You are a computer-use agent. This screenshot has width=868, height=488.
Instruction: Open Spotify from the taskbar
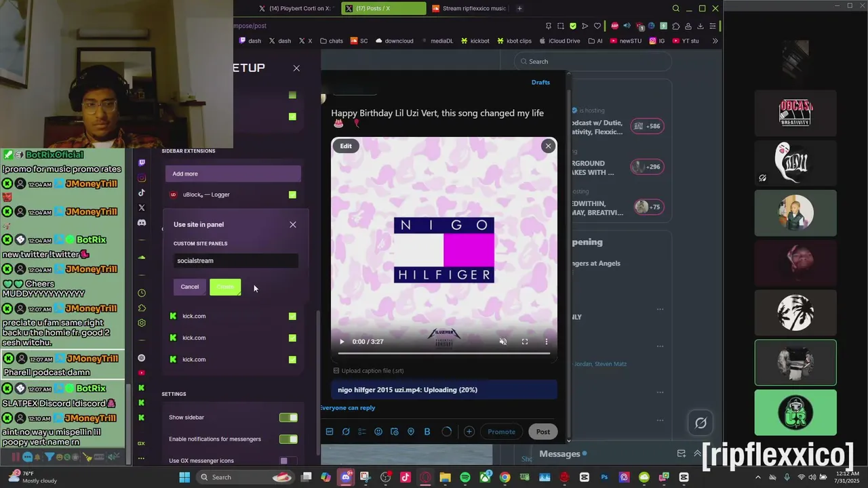[x=465, y=477]
